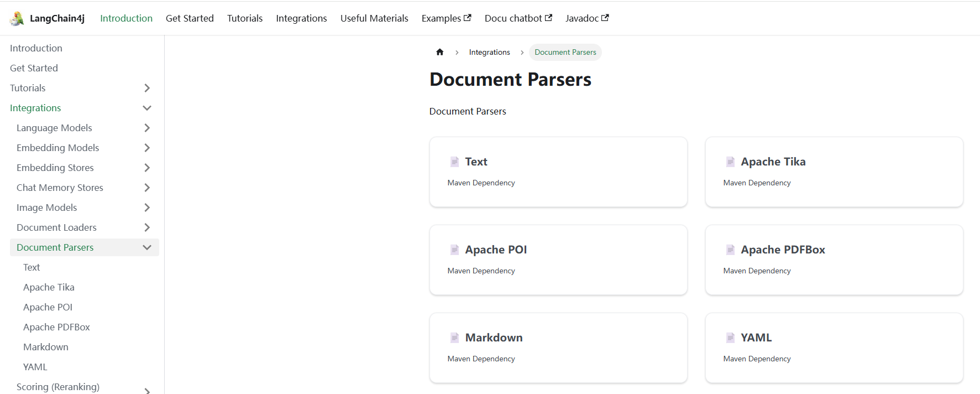Select Apache PDFBox in the sidebar
This screenshot has height=394, width=980.
[x=56, y=327]
